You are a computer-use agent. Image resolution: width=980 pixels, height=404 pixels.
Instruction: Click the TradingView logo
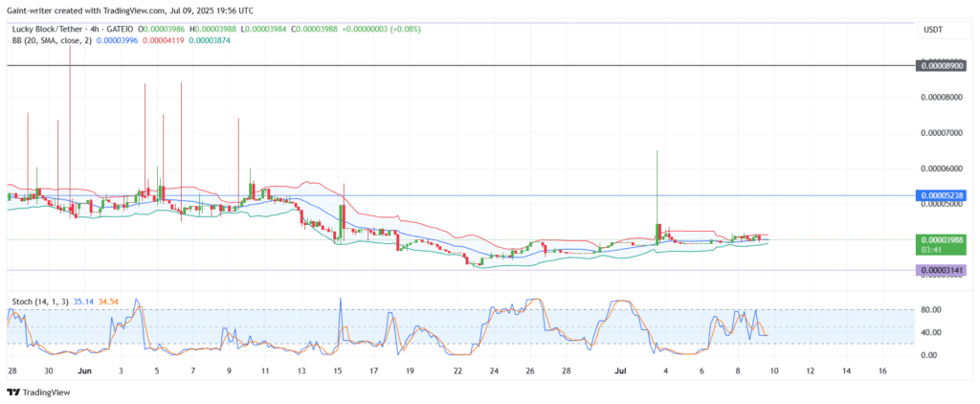tap(38, 393)
